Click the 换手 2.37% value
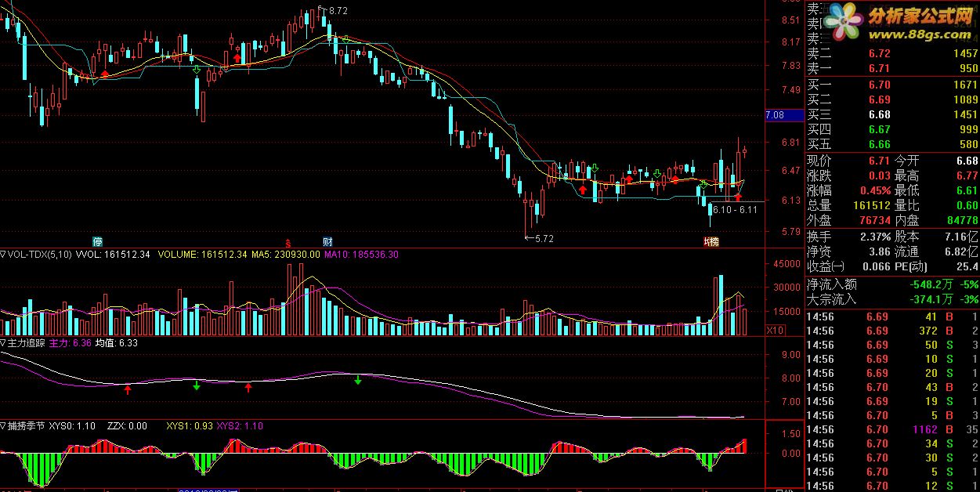Screen dimensions: 980x492 [x=875, y=237]
